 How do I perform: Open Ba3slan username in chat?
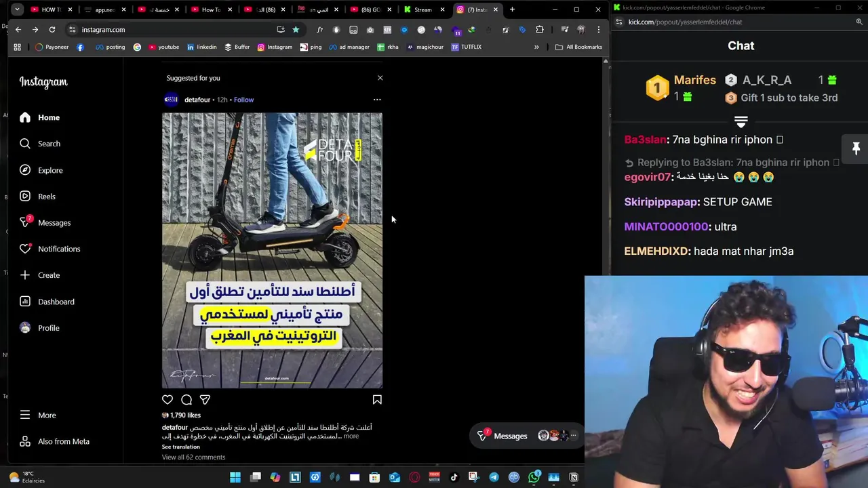pyautogui.click(x=645, y=140)
